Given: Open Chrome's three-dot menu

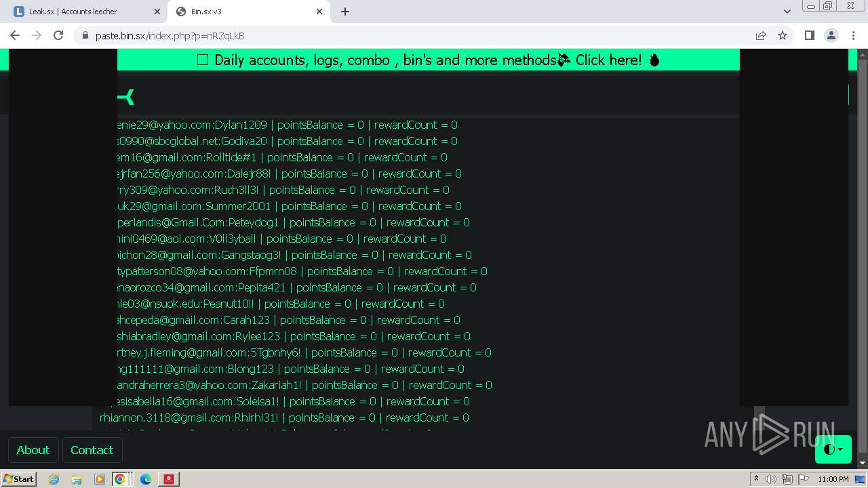Looking at the screenshot, I should [x=852, y=35].
